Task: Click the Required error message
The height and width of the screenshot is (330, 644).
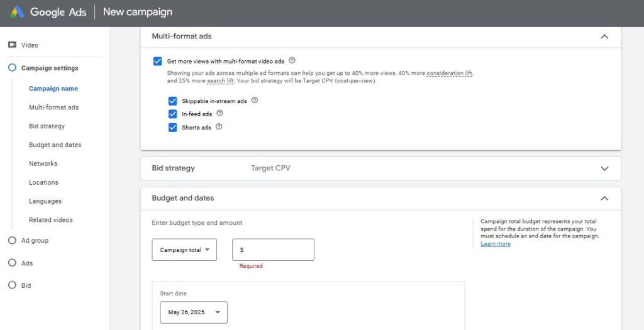Action: [251, 266]
